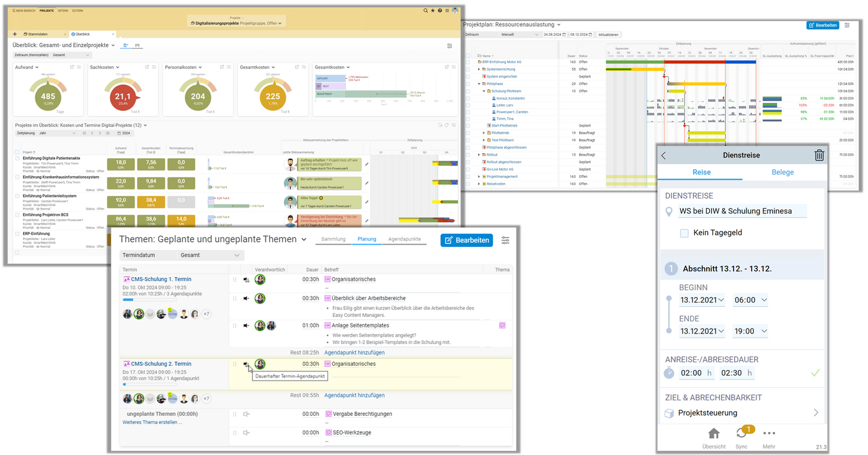
Task: Open the search icon in top bar
Action: coord(425,10)
